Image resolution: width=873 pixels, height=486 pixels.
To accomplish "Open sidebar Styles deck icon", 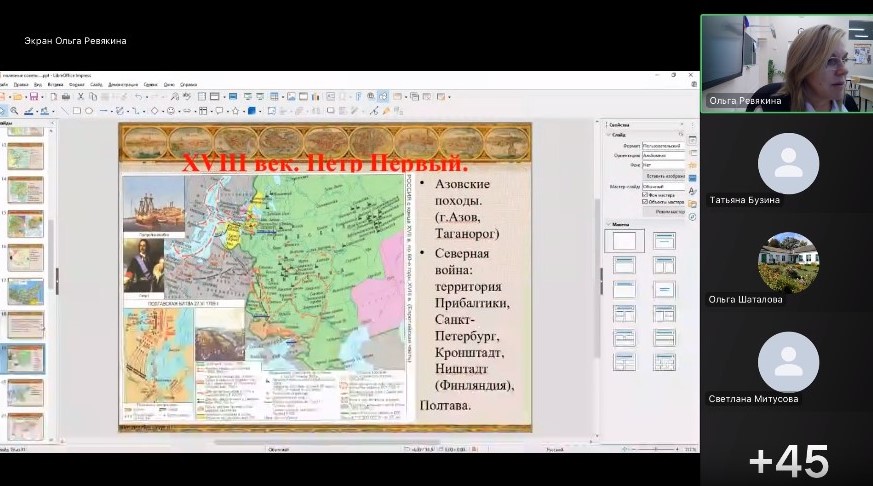I will coord(692,190).
